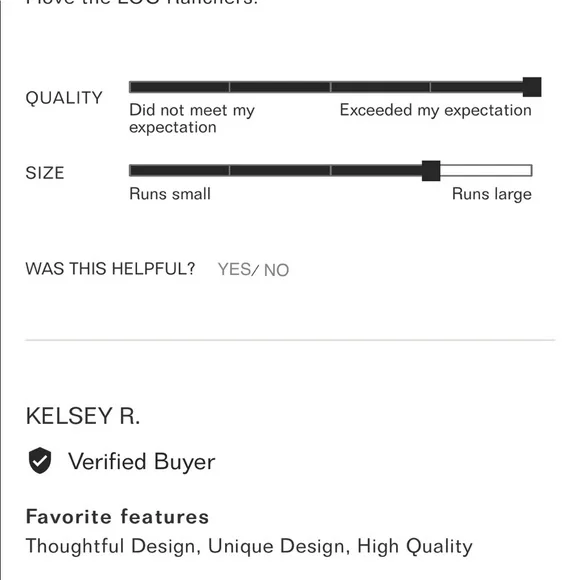
Task: Click the Size slider handle
Action: pyautogui.click(x=431, y=171)
